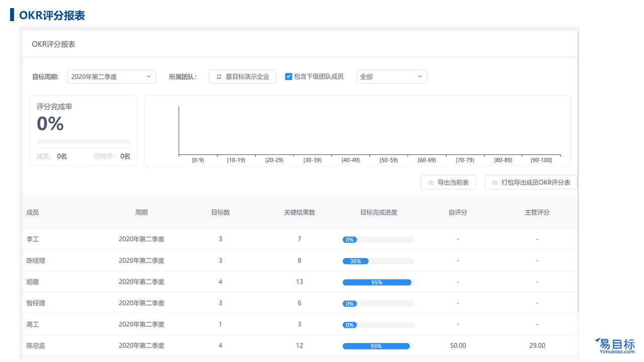Image resolution: width=644 pixels, height=362 pixels.
Task: Uncheck 包含下级团队成员 checkbox
Action: point(289,76)
